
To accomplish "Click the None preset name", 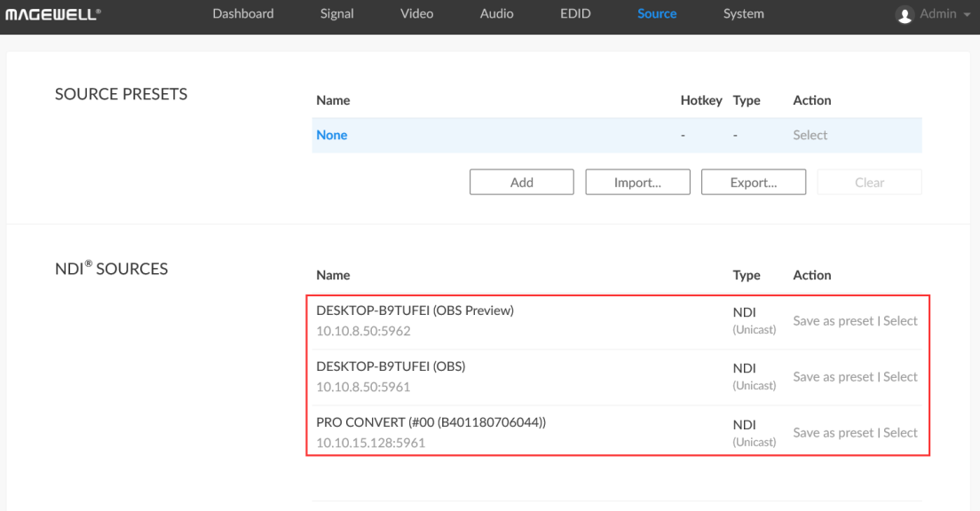I will click(x=332, y=136).
